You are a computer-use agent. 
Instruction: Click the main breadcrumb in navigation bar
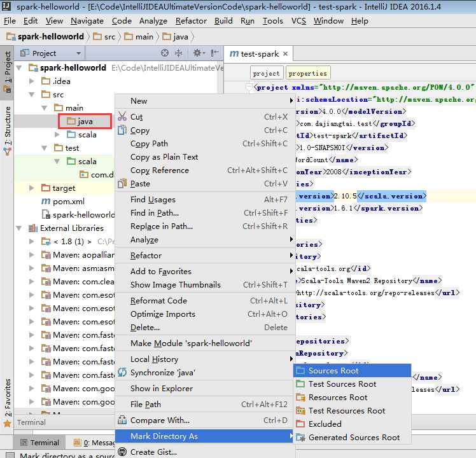click(139, 37)
